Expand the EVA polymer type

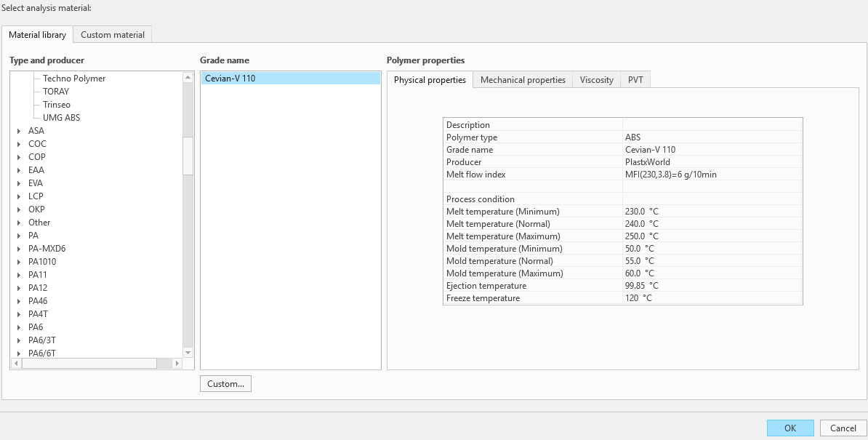click(x=19, y=183)
